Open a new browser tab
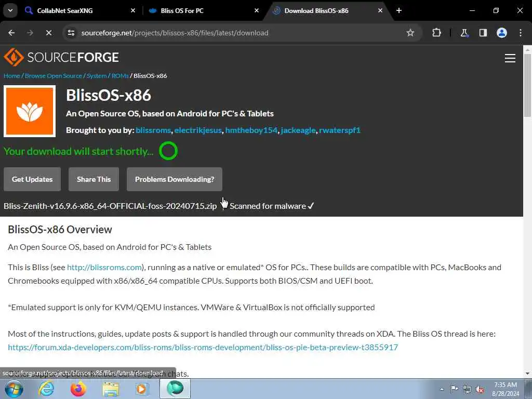 [x=399, y=10]
